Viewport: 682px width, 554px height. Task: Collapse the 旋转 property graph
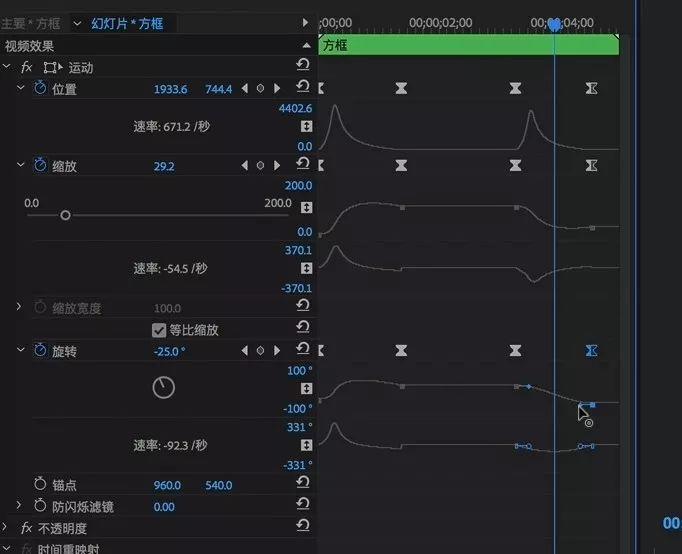point(20,350)
